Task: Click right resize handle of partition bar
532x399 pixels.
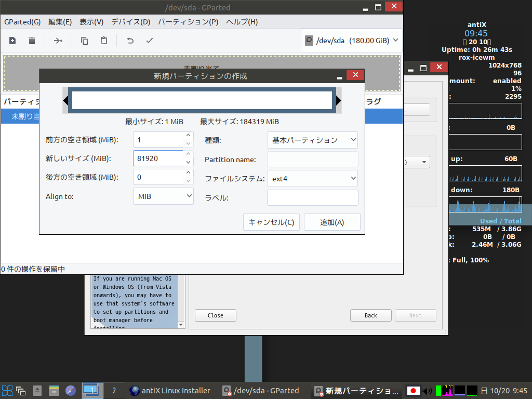Action: [339, 100]
